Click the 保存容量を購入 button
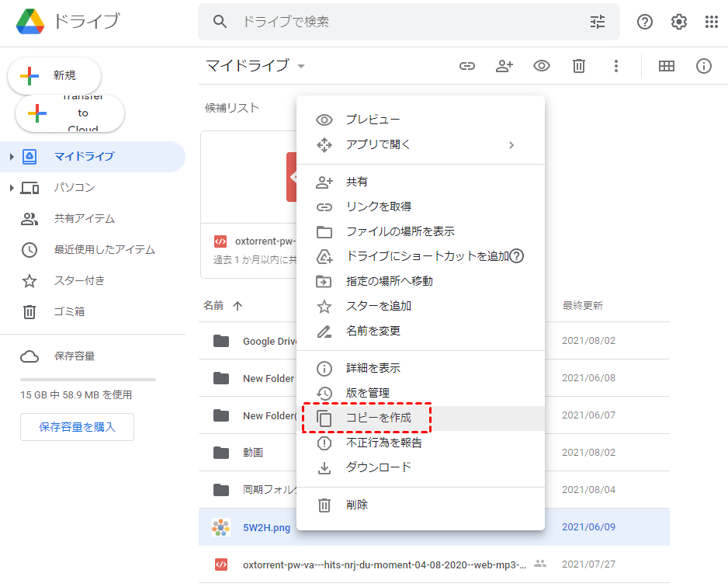Viewport: 728px width, 587px height. click(x=77, y=427)
